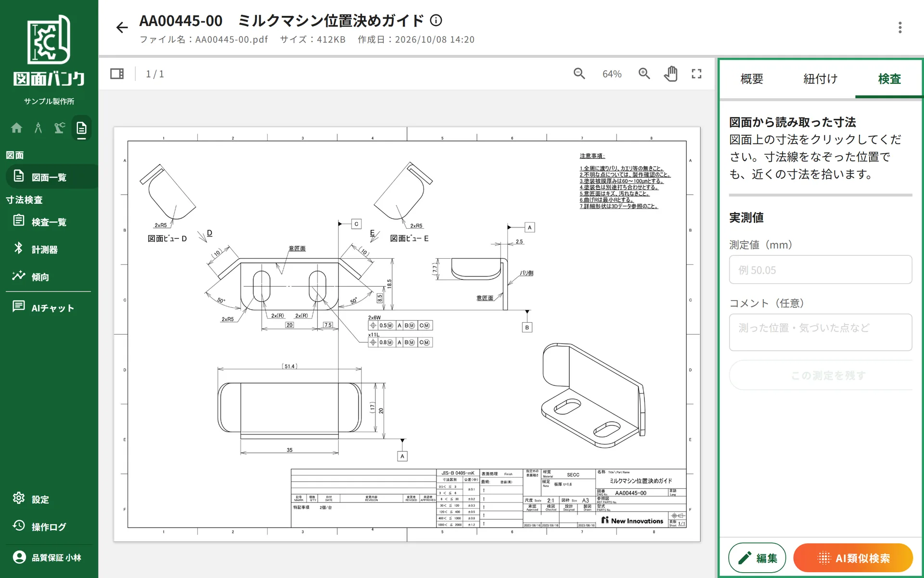Select the 検査 tab
924x578 pixels.
[889, 79]
